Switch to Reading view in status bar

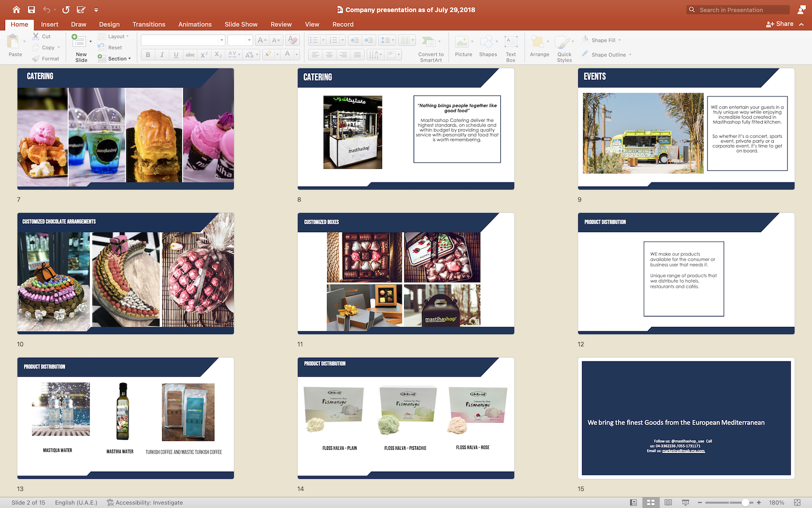(x=668, y=503)
